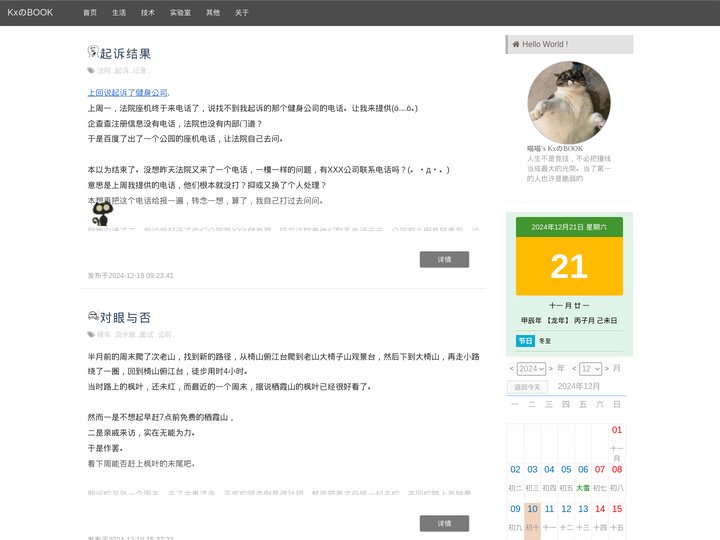The height and width of the screenshot is (540, 720).
Task: Click the black cat mascot icon
Action: point(102,213)
